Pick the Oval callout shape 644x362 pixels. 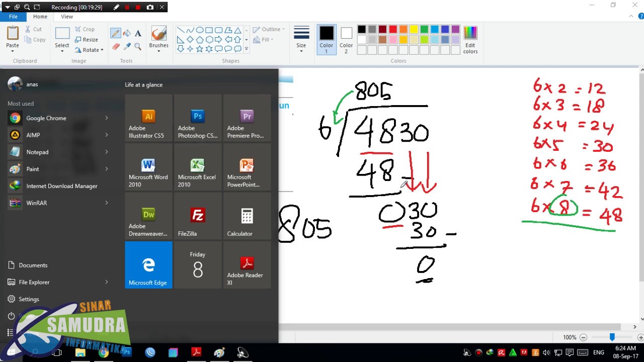228,49
